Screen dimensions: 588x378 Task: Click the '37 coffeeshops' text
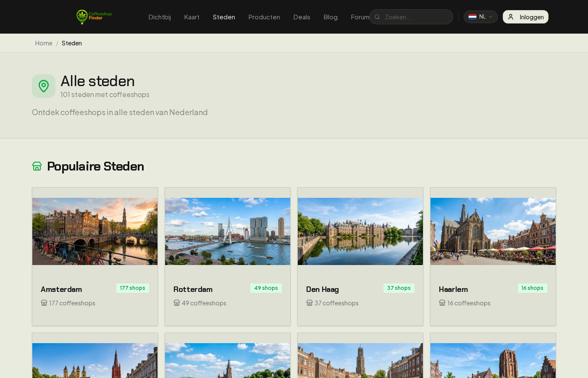[336, 303]
